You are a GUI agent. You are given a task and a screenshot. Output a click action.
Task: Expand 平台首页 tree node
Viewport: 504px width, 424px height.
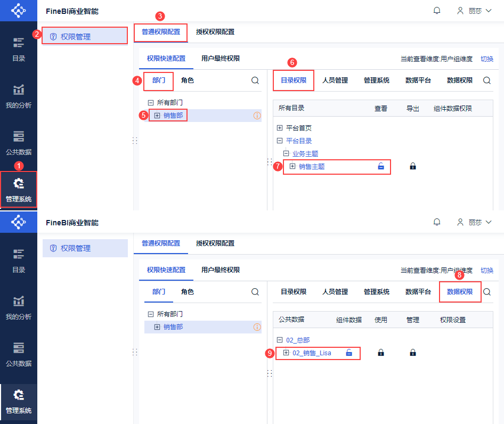(280, 128)
